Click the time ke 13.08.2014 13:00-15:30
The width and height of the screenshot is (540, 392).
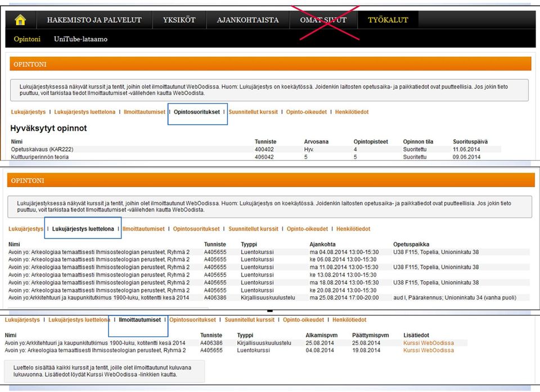click(343, 275)
